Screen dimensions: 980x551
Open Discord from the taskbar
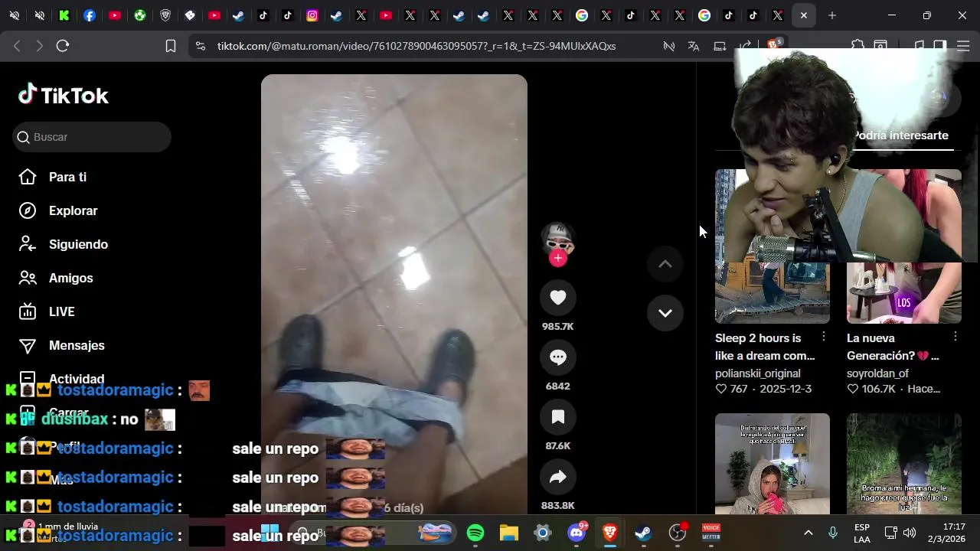point(577,533)
